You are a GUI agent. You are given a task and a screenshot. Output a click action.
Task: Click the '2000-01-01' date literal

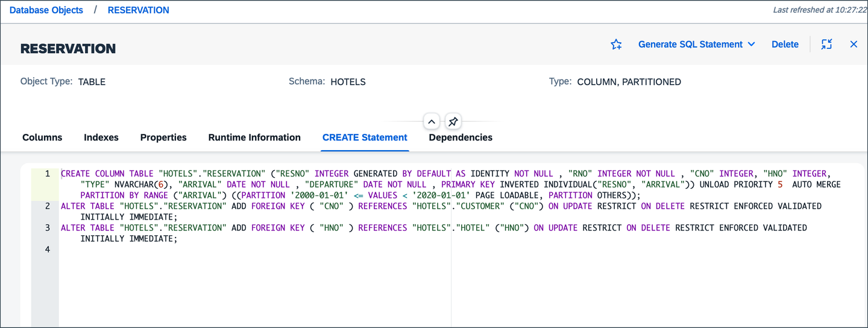pyautogui.click(x=318, y=195)
